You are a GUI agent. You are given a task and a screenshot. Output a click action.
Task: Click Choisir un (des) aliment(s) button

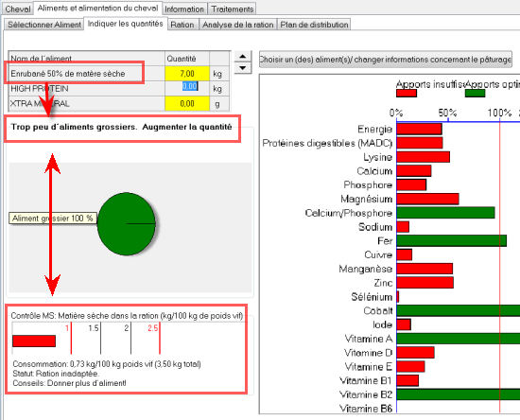[386, 60]
